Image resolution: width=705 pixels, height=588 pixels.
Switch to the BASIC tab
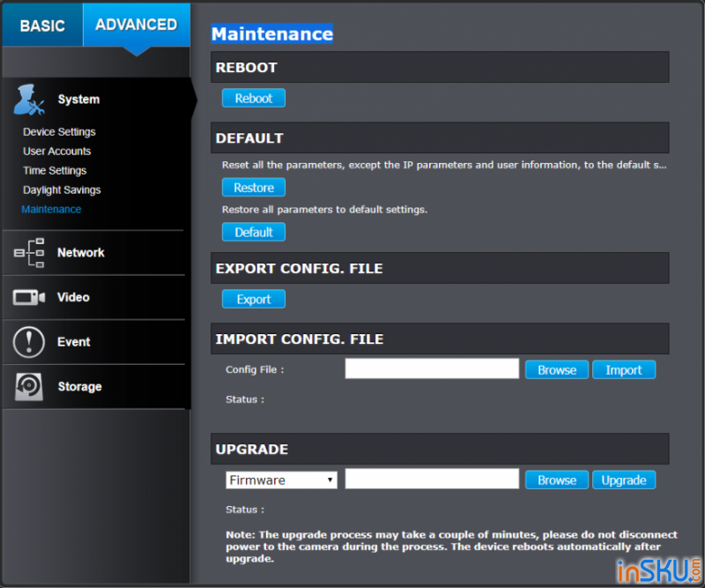tap(42, 26)
